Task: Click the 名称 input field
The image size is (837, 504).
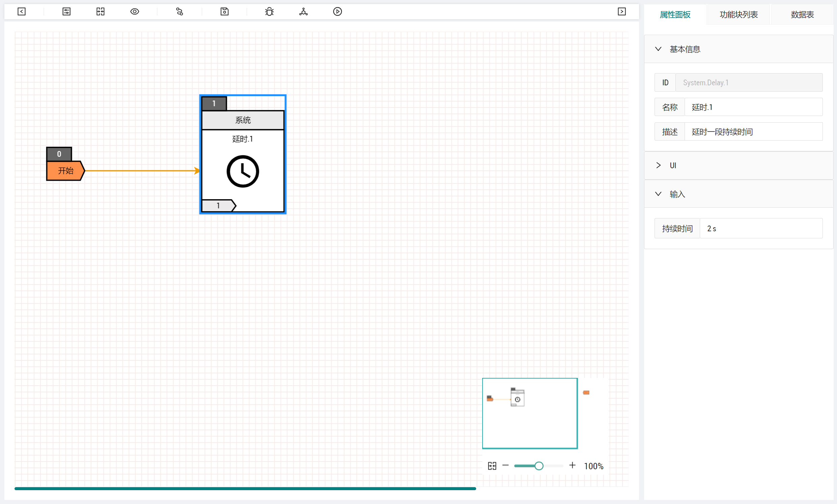Action: tap(753, 107)
